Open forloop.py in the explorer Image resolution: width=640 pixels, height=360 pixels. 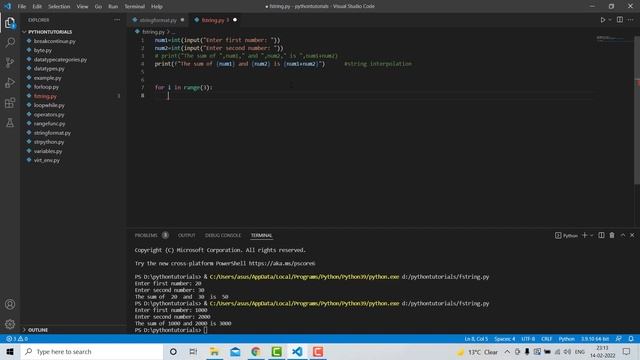click(x=46, y=87)
